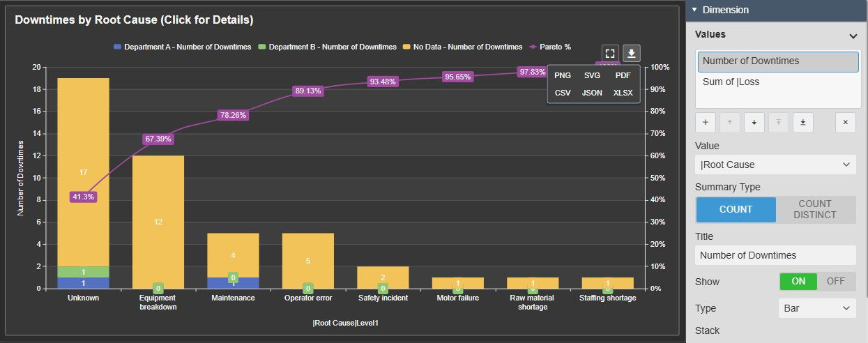The width and height of the screenshot is (868, 343).
Task: Click the Staffing shortage axis label
Action: [x=608, y=298]
